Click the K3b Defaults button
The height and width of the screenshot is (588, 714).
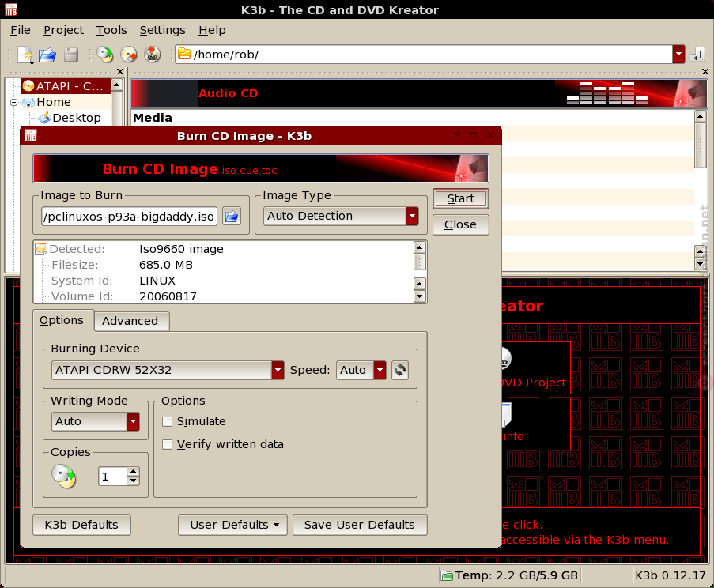[x=81, y=526]
